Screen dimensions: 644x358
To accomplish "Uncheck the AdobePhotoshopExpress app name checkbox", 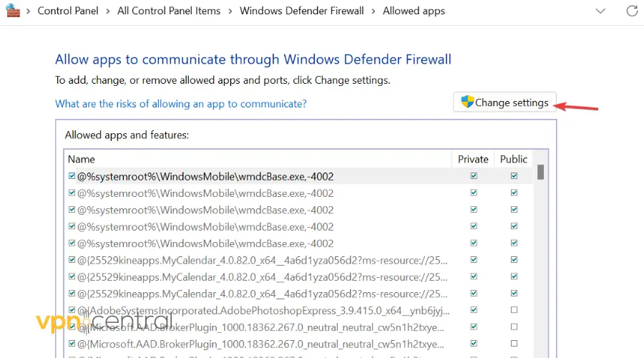I will point(72,310).
